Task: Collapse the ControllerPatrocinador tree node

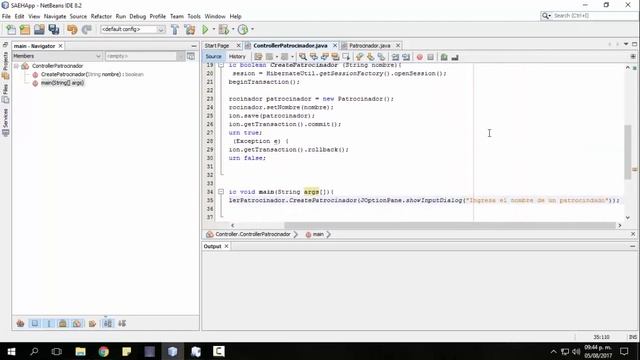Action: (16, 66)
